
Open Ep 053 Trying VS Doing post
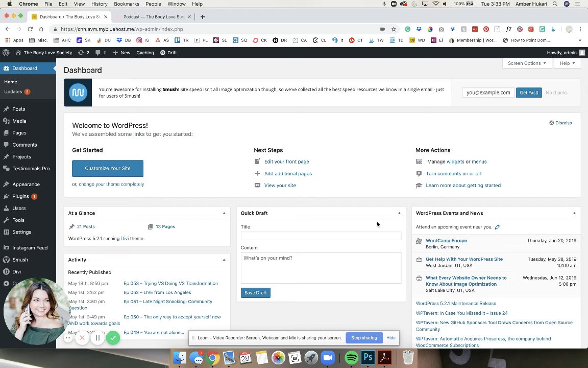[x=170, y=284]
